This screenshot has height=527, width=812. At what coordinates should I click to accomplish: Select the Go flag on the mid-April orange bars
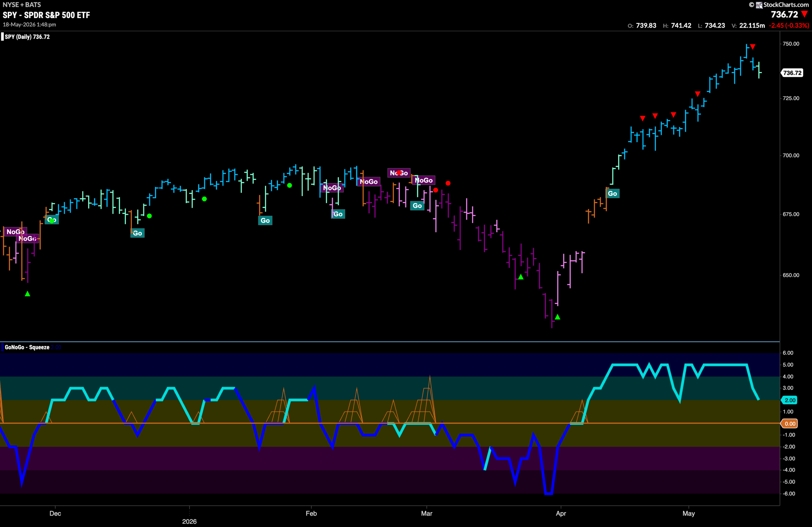tap(612, 194)
